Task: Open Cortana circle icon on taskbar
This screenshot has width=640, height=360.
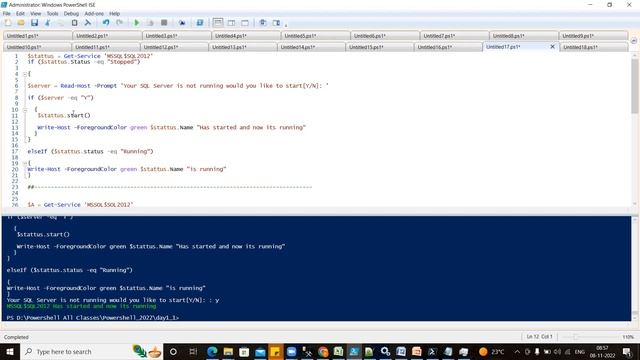Action: pyautogui.click(x=173, y=351)
